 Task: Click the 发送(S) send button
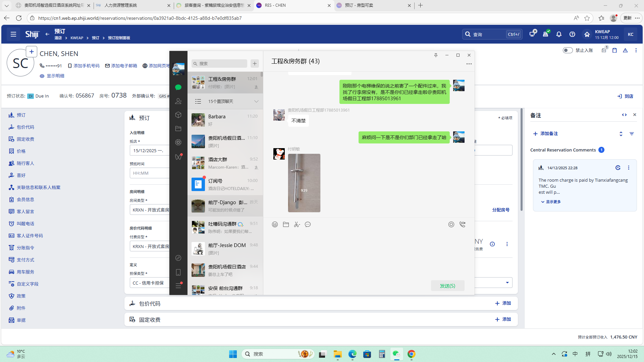pos(447,286)
